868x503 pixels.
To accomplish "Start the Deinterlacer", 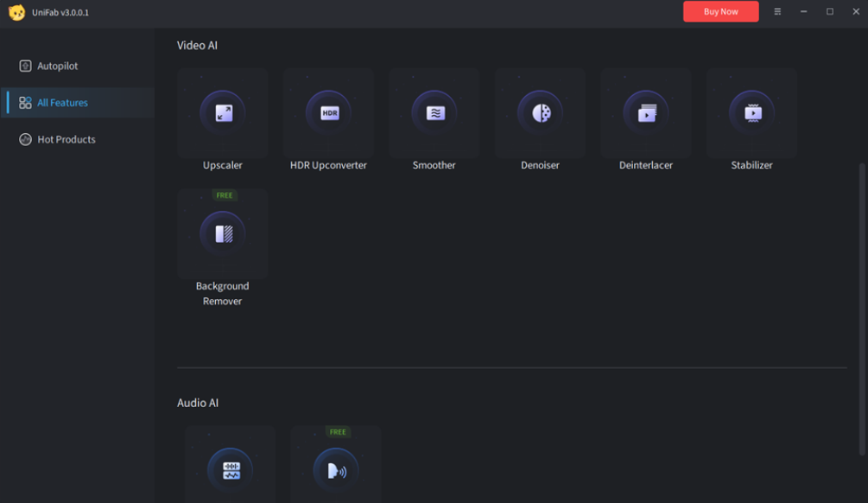I will click(x=645, y=112).
